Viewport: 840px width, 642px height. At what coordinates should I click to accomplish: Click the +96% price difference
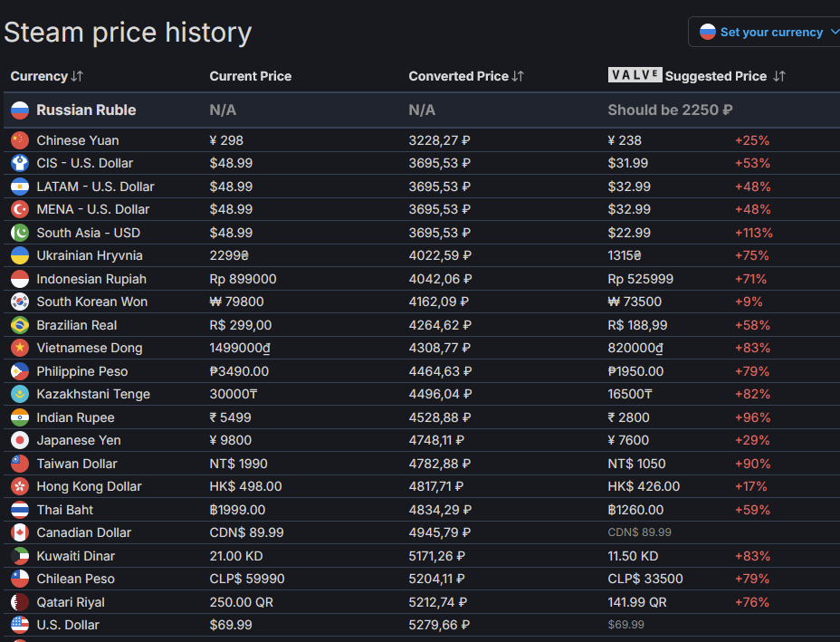[x=752, y=417]
